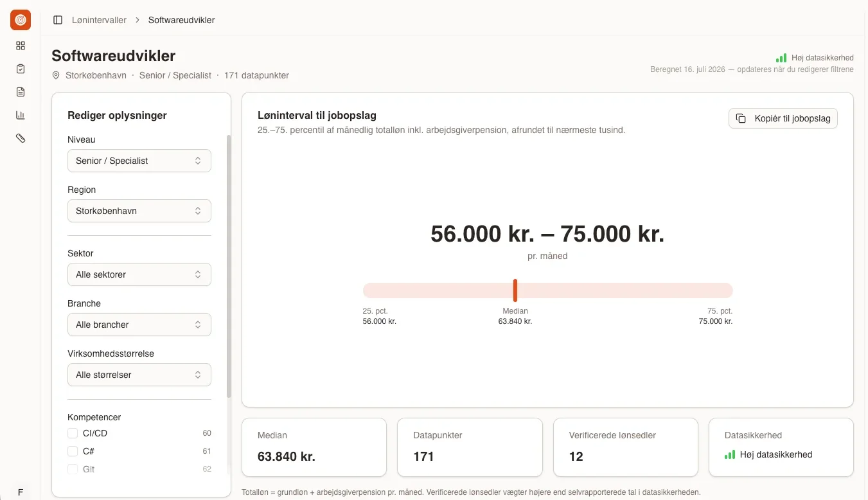
Task: Click the copy icon in Kopiér button
Action: [741, 118]
